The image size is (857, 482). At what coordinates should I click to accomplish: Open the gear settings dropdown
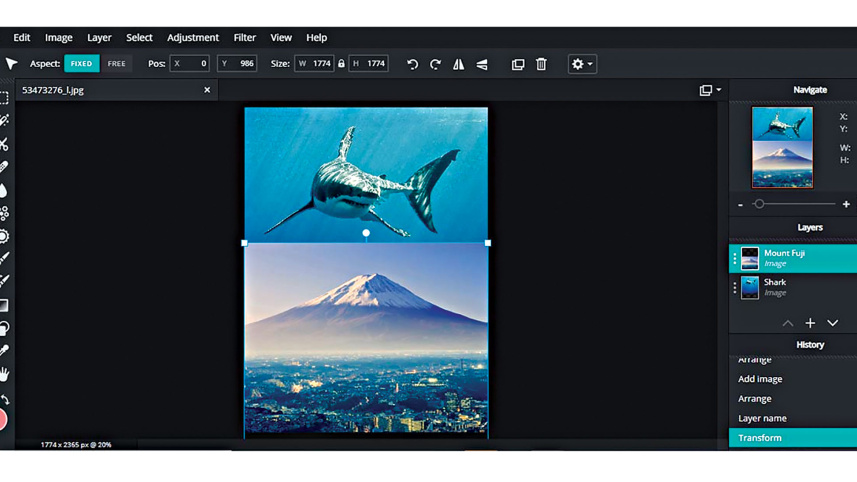tap(581, 64)
